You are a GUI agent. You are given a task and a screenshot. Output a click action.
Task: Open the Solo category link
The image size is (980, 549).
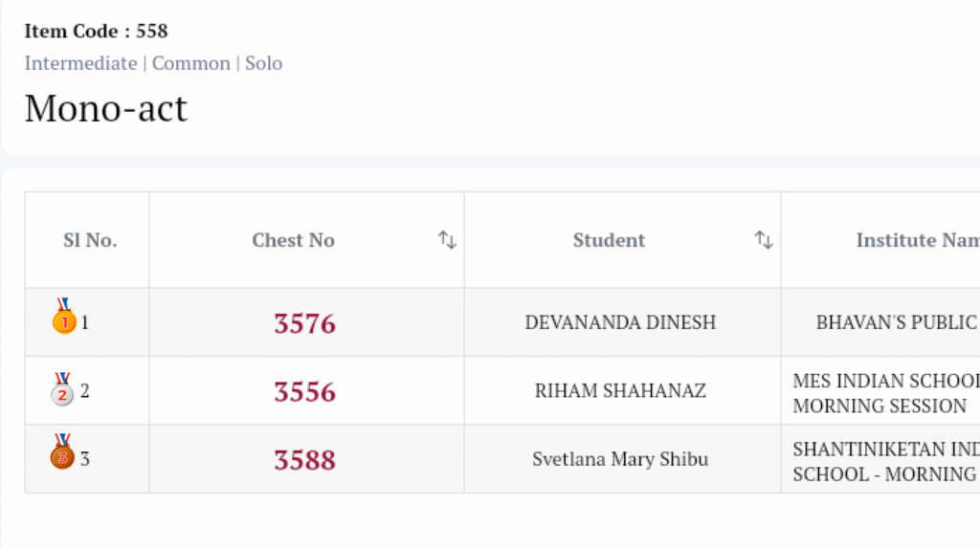(263, 63)
